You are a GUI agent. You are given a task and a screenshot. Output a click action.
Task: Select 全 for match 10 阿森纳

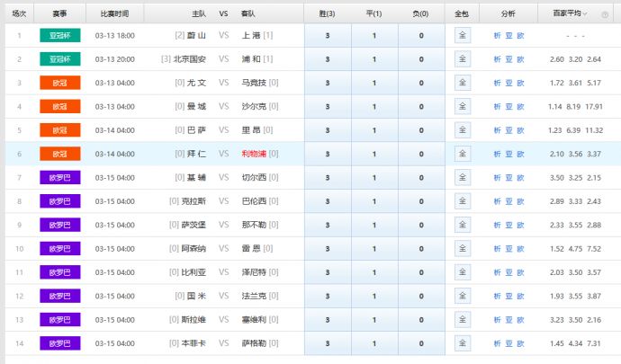[463, 248]
